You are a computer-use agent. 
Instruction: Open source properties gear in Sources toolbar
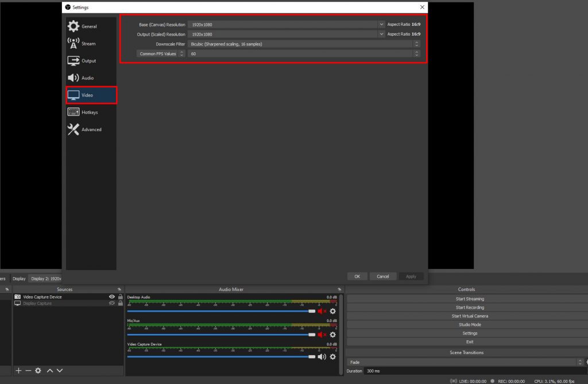38,370
